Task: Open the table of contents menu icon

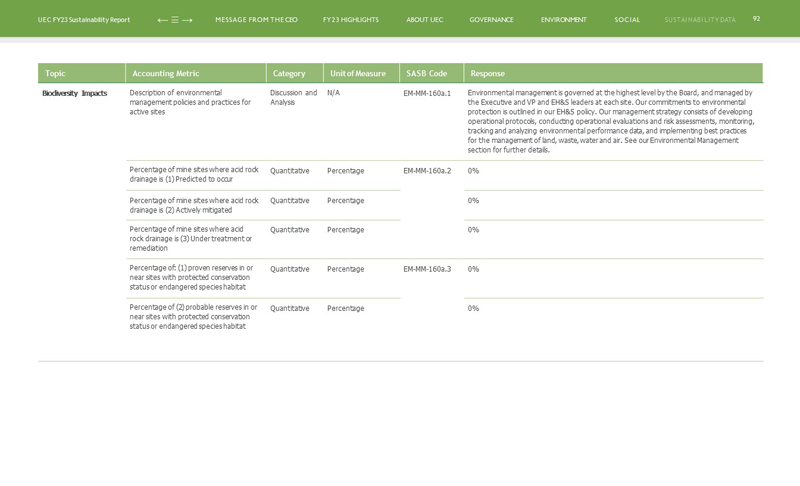Action: coord(175,20)
